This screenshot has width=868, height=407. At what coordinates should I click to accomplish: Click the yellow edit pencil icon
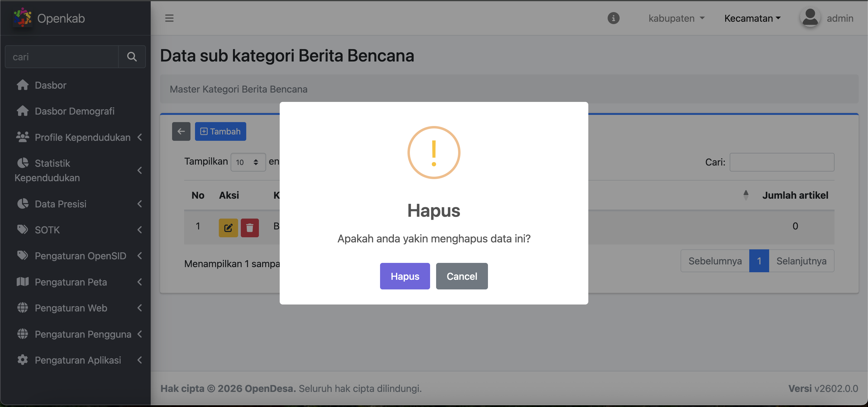pos(228,228)
